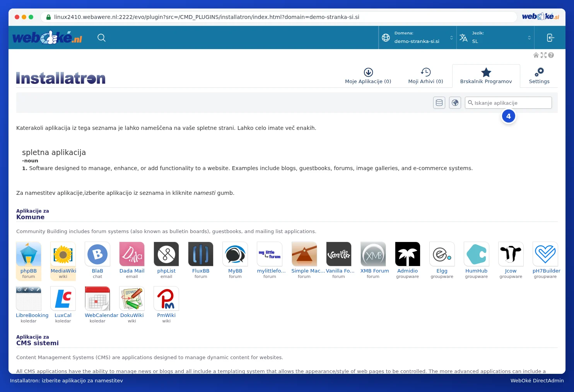Click the Installatron logo
The image size is (574, 392).
61,78
